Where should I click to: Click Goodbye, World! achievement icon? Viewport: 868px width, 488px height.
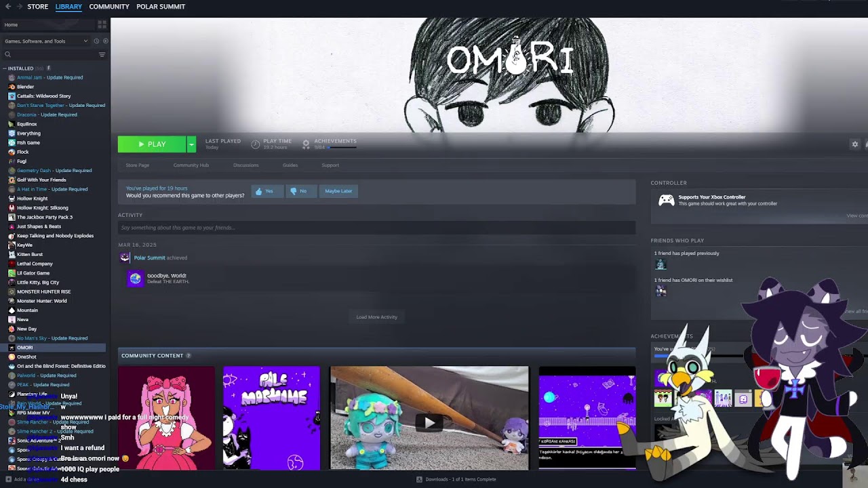136,279
